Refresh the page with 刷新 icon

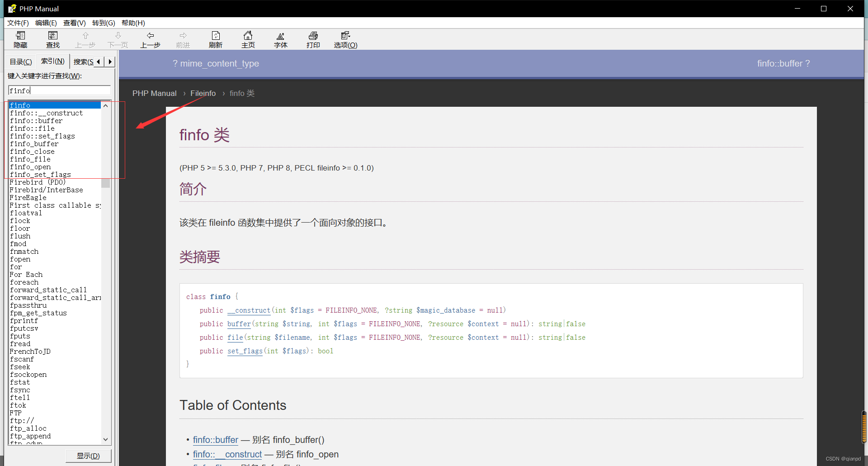(215, 39)
